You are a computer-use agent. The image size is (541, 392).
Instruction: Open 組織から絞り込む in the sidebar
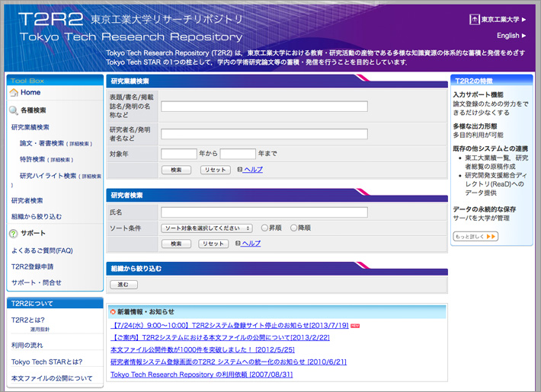[37, 216]
